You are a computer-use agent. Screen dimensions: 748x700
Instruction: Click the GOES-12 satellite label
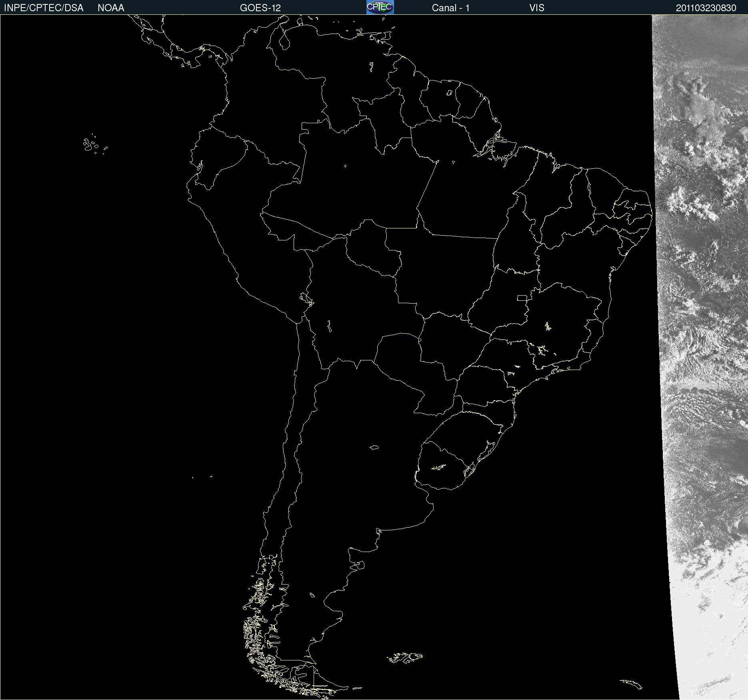coord(260,8)
